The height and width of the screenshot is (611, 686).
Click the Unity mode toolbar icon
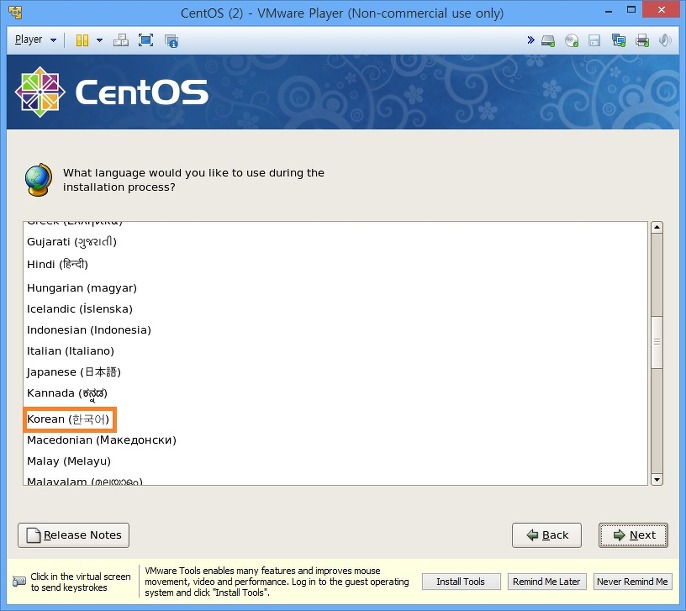click(171, 41)
